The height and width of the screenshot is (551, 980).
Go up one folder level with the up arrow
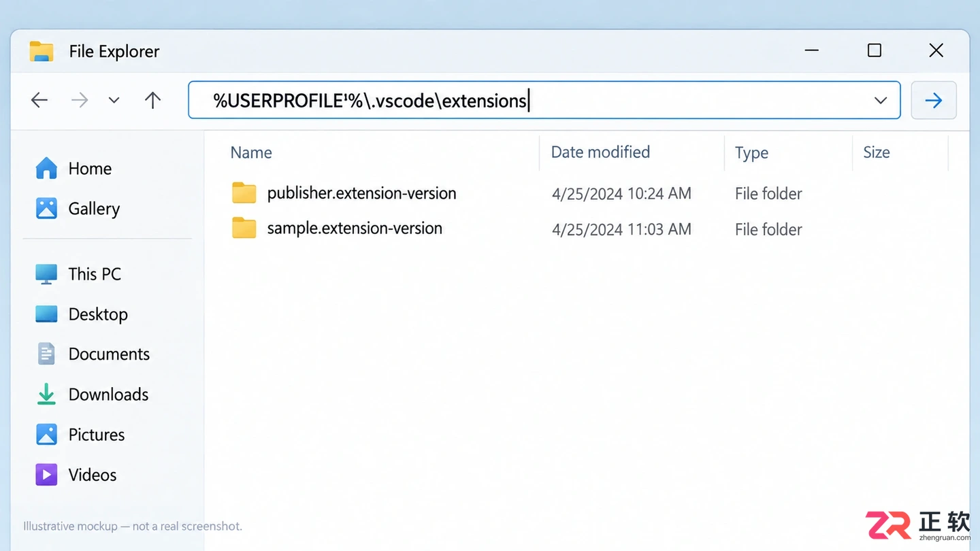tap(152, 101)
